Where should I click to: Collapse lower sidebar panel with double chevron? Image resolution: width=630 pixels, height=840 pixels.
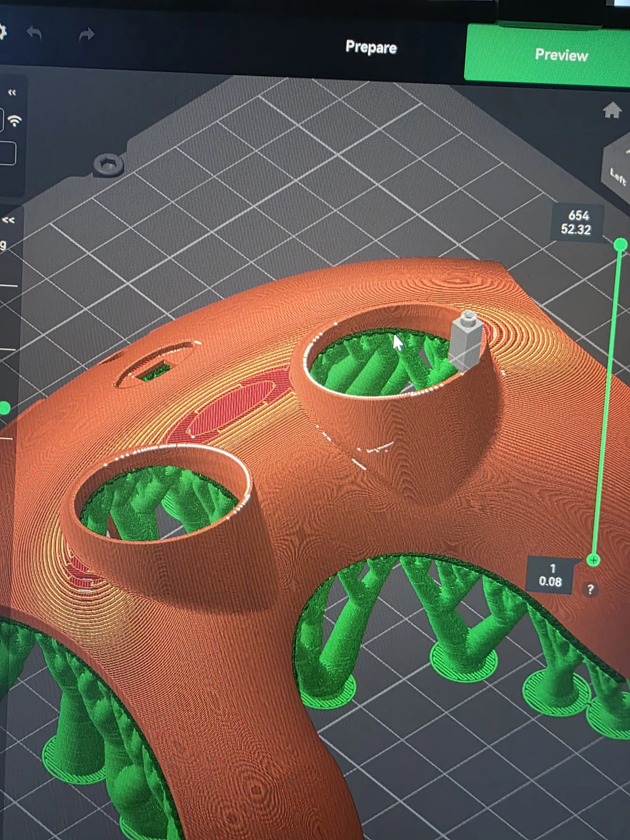(8, 220)
